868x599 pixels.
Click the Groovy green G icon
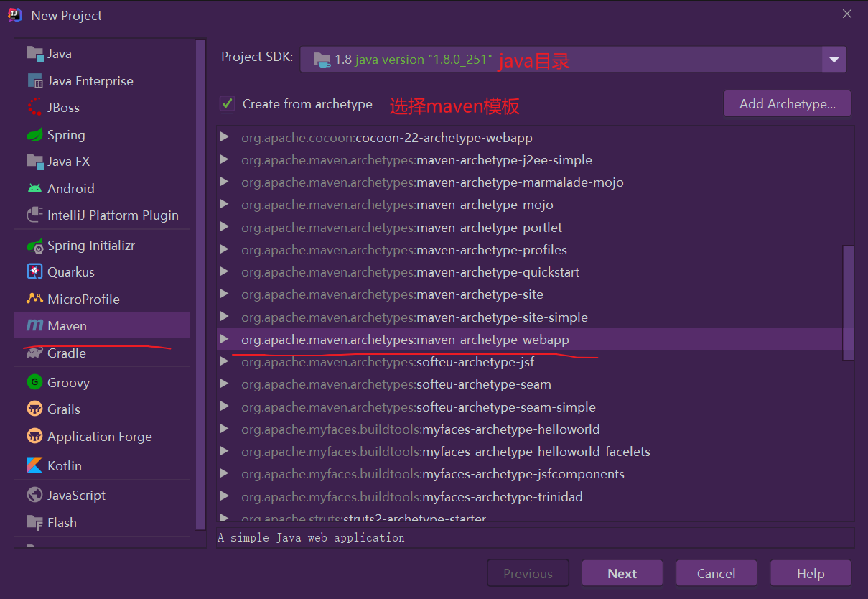(x=34, y=382)
